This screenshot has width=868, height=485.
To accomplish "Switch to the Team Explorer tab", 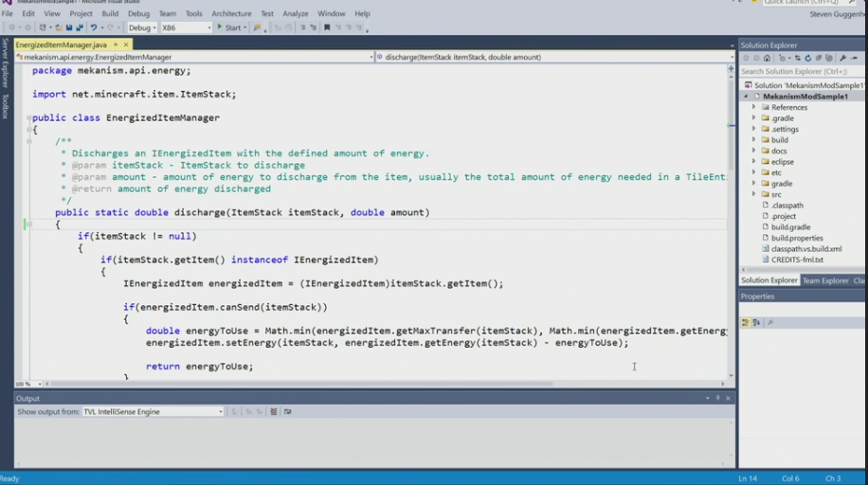I will coord(825,280).
